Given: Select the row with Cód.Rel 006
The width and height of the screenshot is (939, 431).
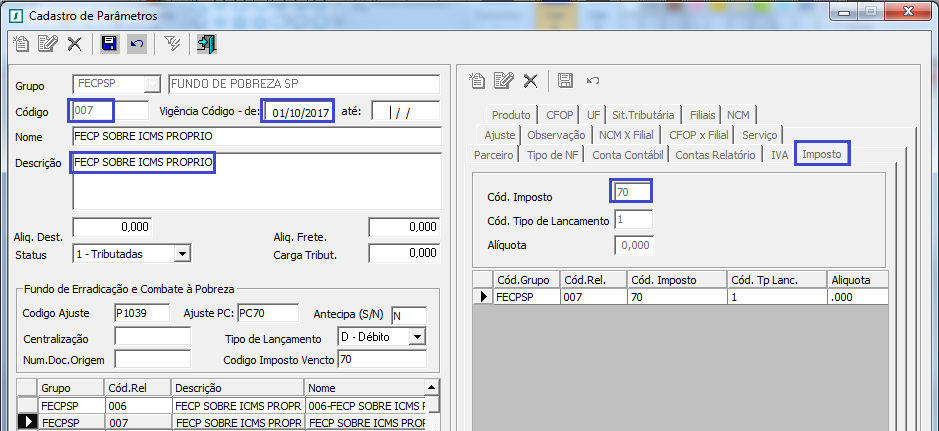Looking at the screenshot, I should [222, 405].
